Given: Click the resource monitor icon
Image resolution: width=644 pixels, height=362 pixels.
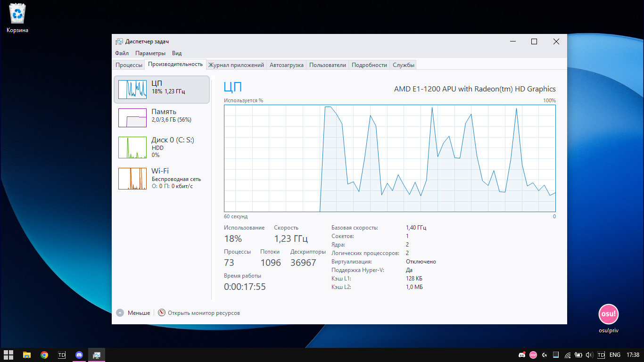Looking at the screenshot, I should tap(162, 313).
